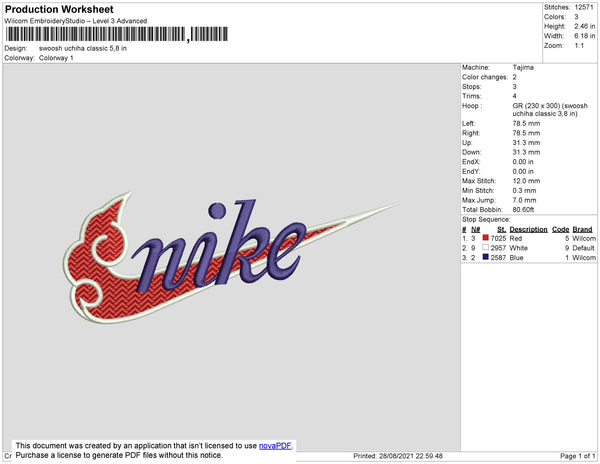Click the 'Colorway 1' value

click(x=56, y=58)
